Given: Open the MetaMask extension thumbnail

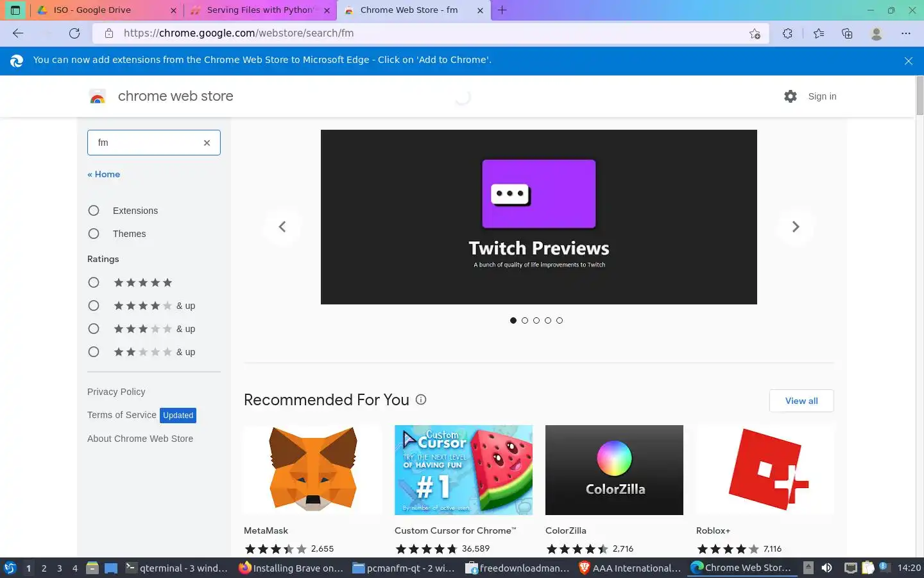Looking at the screenshot, I should point(312,470).
